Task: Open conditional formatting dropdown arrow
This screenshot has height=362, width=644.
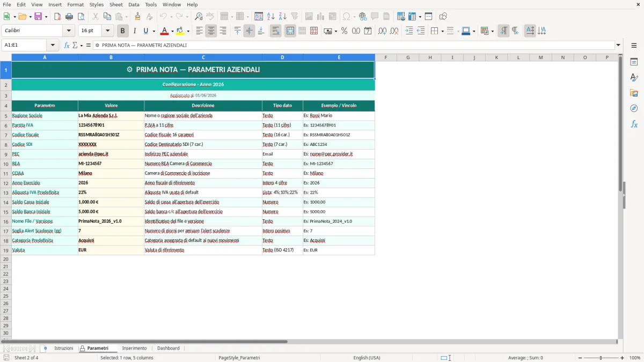Action: (x=492, y=31)
